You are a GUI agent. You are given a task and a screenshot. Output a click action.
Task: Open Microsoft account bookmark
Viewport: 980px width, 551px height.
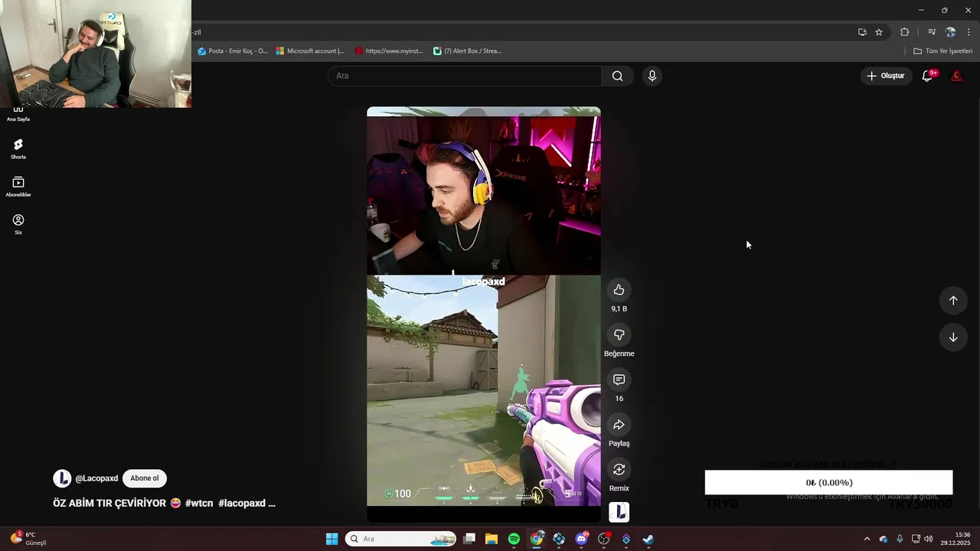pyautogui.click(x=310, y=51)
